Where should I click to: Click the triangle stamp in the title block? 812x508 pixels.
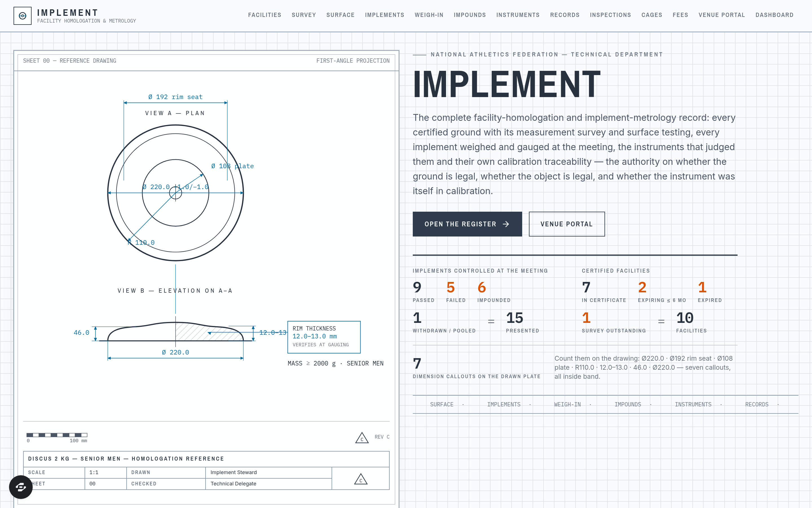point(361,479)
